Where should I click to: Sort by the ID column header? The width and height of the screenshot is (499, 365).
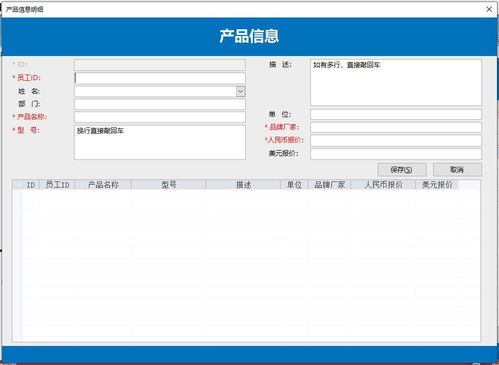31,185
